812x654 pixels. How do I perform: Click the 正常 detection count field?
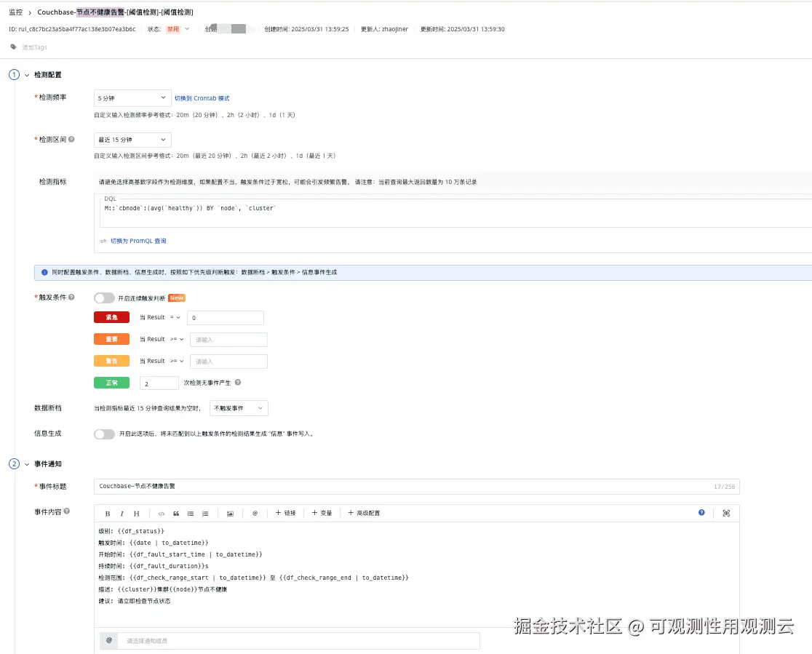(x=159, y=383)
